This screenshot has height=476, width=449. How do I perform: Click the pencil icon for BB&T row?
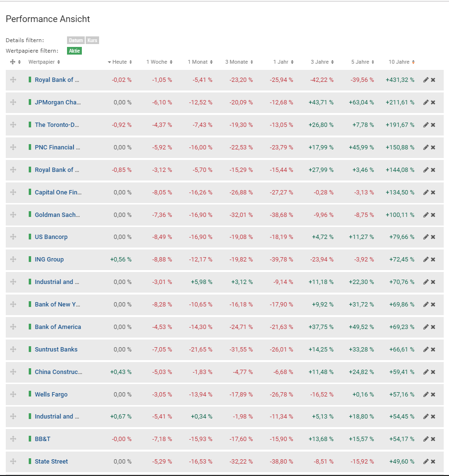click(x=426, y=439)
